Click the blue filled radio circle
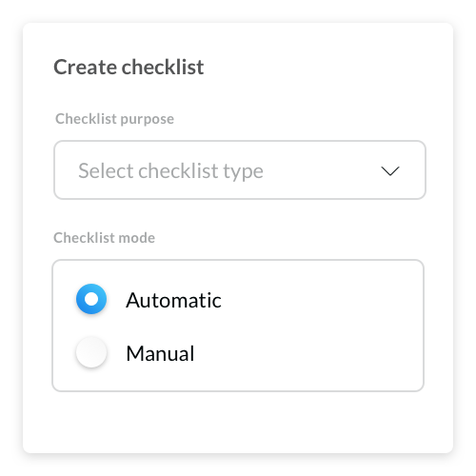This screenshot has height=476, width=476. [91, 299]
